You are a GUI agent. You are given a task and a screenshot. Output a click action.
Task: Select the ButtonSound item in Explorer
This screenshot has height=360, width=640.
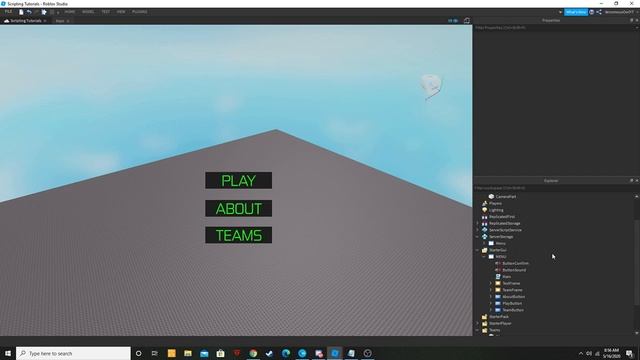514,270
